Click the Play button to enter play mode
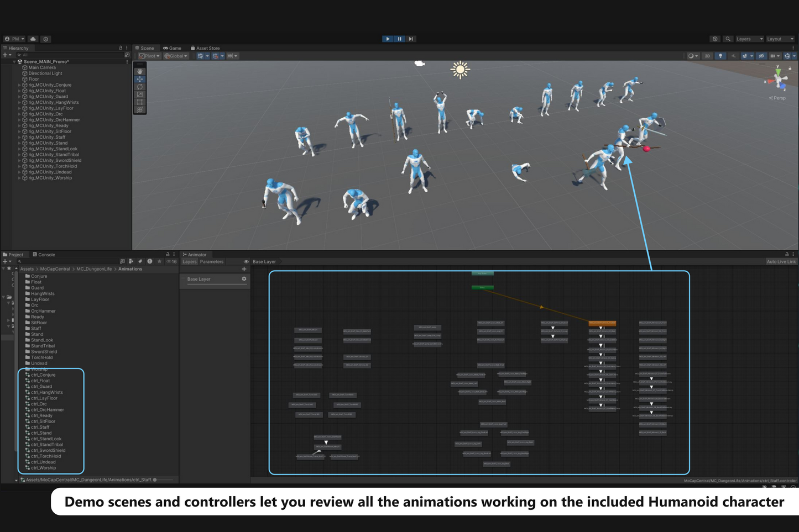 tap(388, 39)
